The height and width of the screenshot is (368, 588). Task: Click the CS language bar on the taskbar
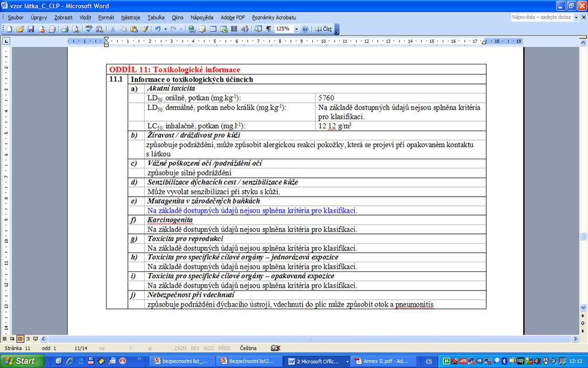tap(429, 361)
